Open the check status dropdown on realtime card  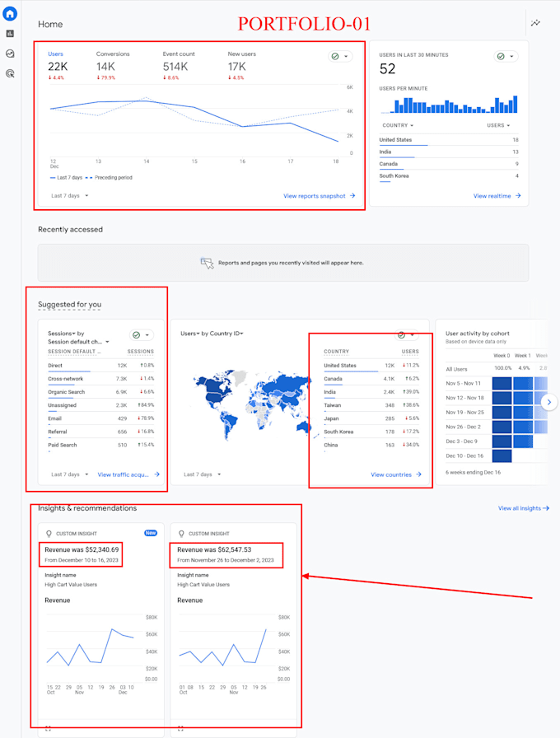coord(506,57)
